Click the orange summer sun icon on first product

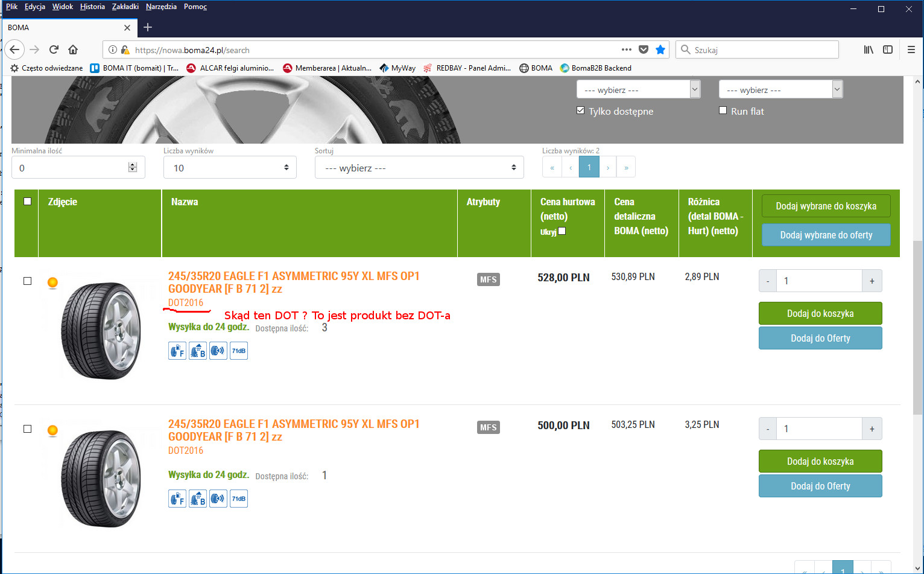(x=52, y=282)
